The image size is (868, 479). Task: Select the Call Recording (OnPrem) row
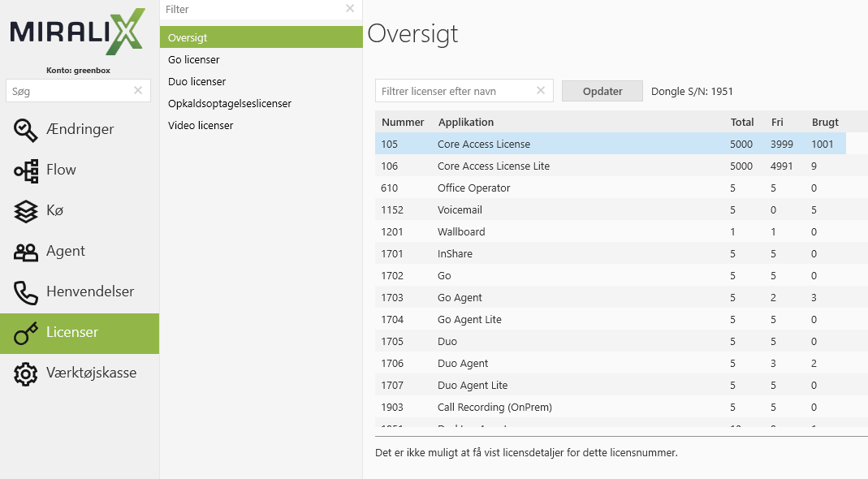[x=610, y=407]
